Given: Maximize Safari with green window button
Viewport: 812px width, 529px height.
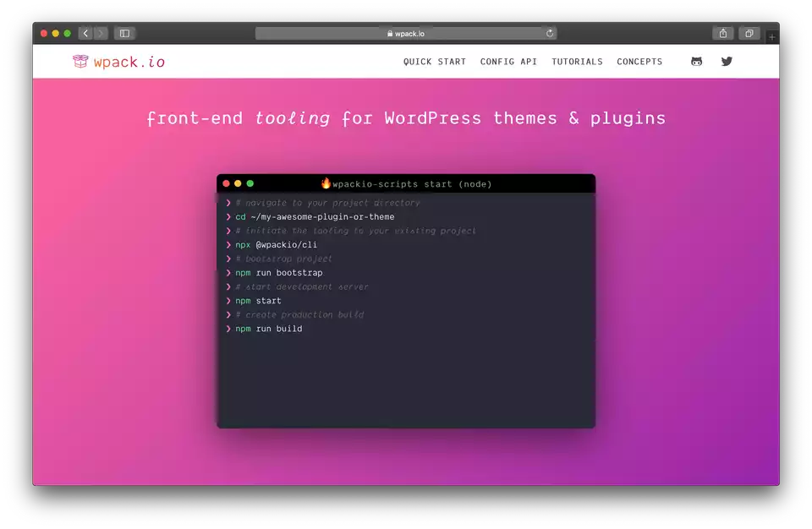Looking at the screenshot, I should 68,33.
